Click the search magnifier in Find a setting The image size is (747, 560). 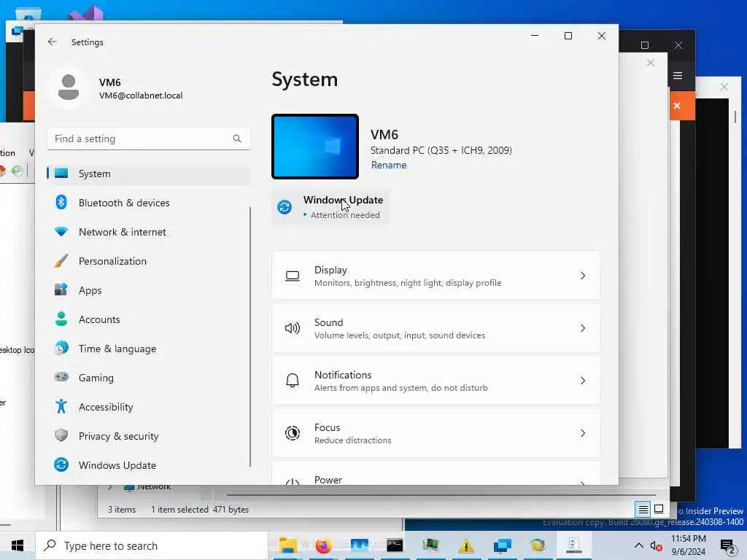click(x=237, y=139)
